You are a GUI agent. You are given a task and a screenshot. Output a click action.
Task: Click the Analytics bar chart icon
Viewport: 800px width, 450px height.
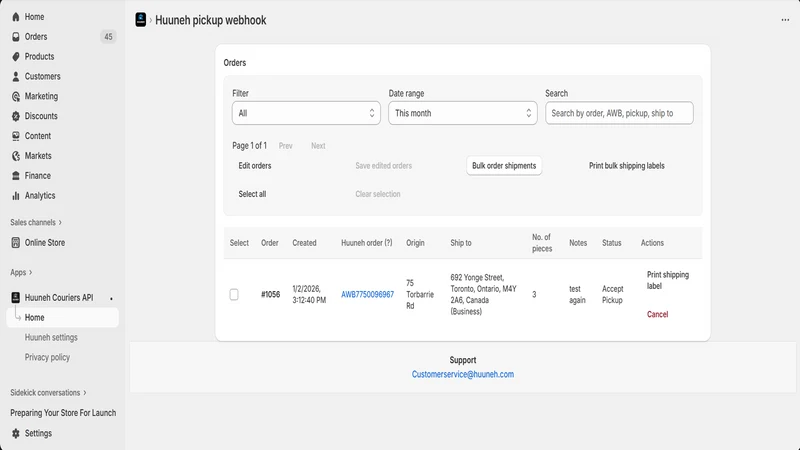pos(16,195)
